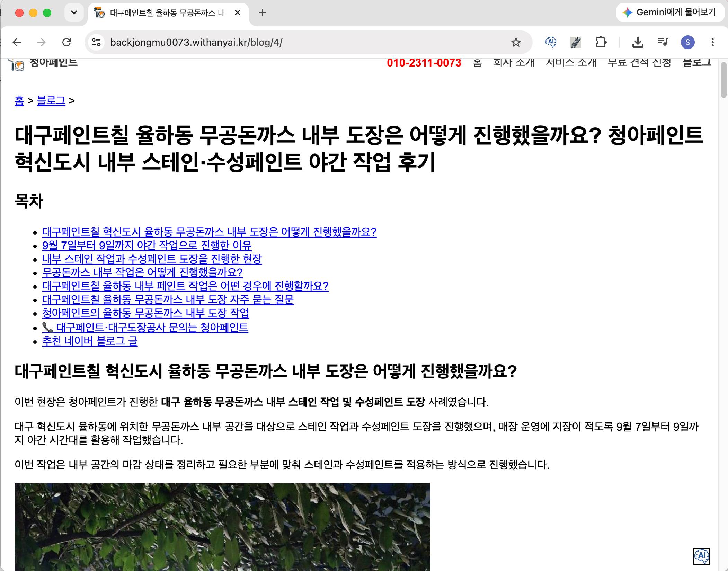This screenshot has width=728, height=571.
Task: Jump to 자주 묻는 질문 section link
Action: (x=168, y=299)
